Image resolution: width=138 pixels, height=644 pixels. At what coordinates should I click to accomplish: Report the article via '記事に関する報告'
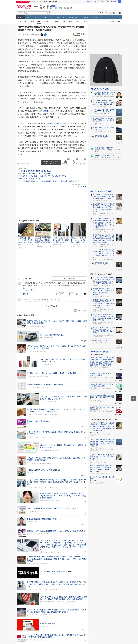(24, 164)
